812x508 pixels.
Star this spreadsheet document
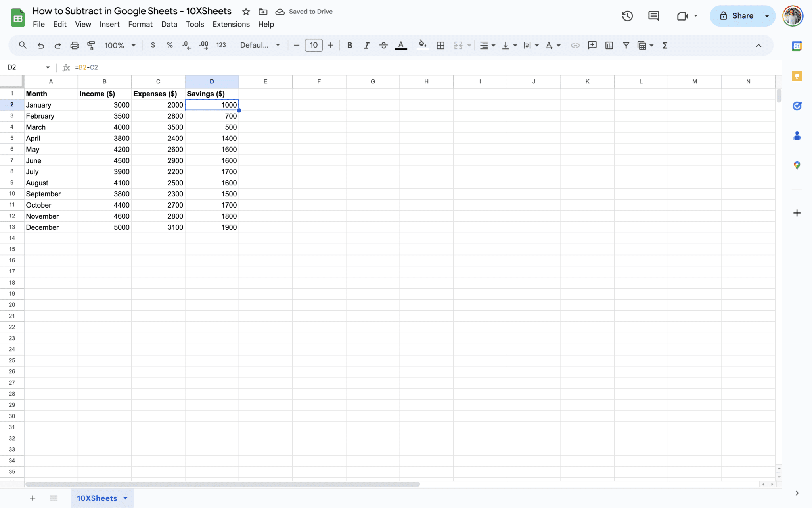click(x=246, y=12)
